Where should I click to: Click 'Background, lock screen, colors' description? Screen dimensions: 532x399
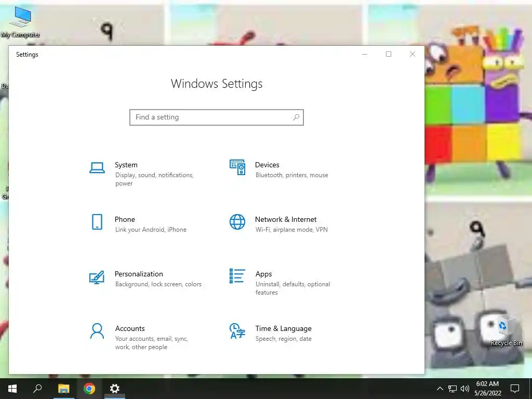[158, 284]
